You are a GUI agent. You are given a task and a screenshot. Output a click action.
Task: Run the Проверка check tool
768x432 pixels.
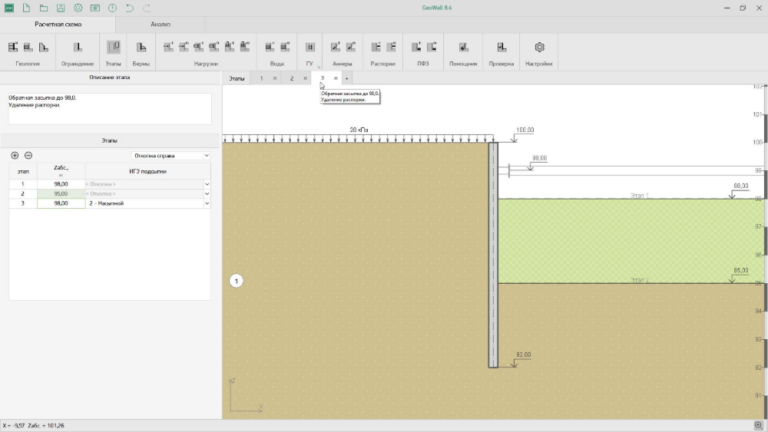(x=501, y=47)
